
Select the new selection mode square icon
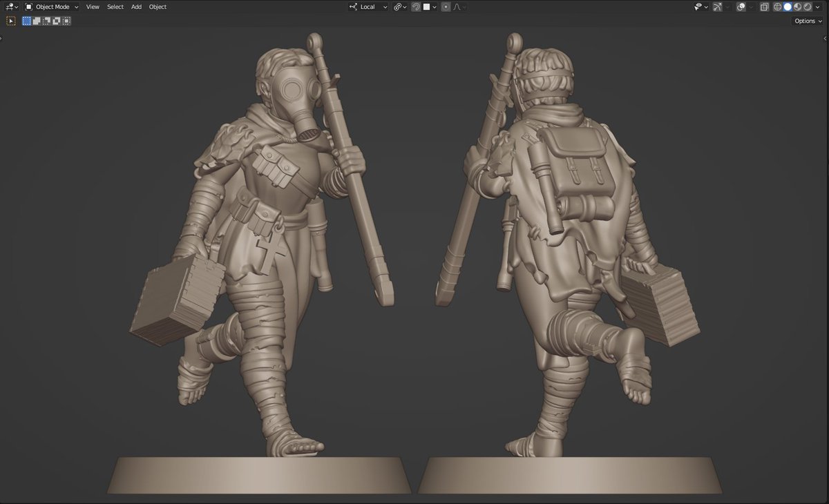coord(26,21)
